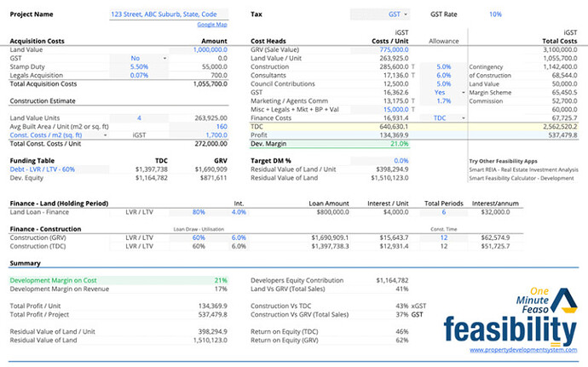
Task: Select the Stamp Duty 5.50% cell
Action: (x=139, y=66)
